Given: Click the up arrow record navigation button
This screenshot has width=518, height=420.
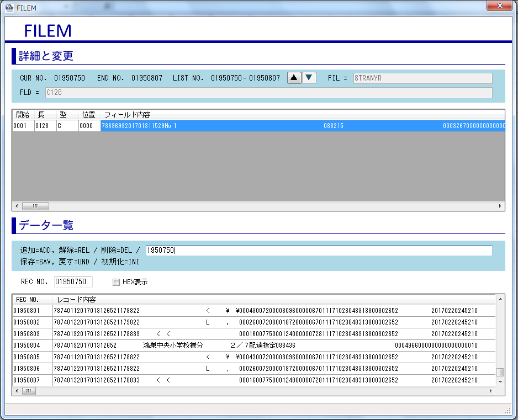Looking at the screenshot, I should tap(294, 78).
